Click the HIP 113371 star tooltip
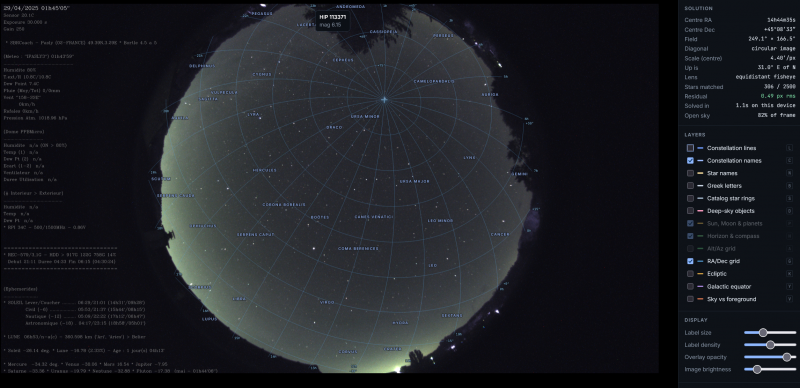This screenshot has height=388, width=800. [x=333, y=20]
